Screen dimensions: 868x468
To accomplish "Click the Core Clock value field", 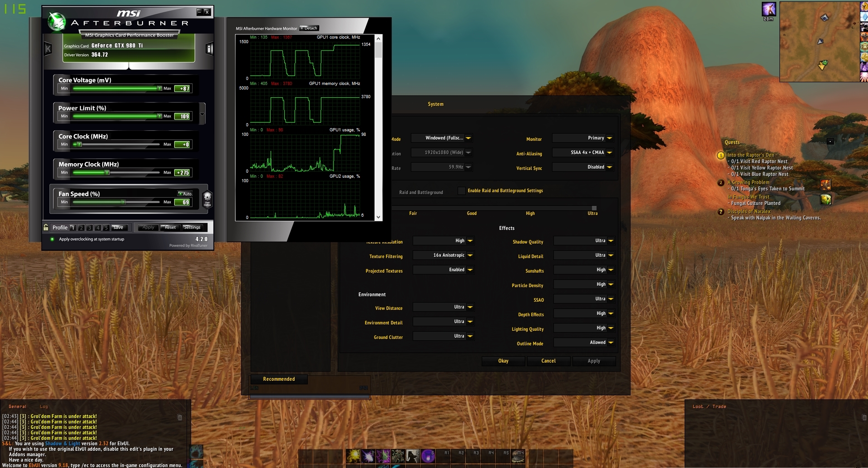I will (183, 144).
